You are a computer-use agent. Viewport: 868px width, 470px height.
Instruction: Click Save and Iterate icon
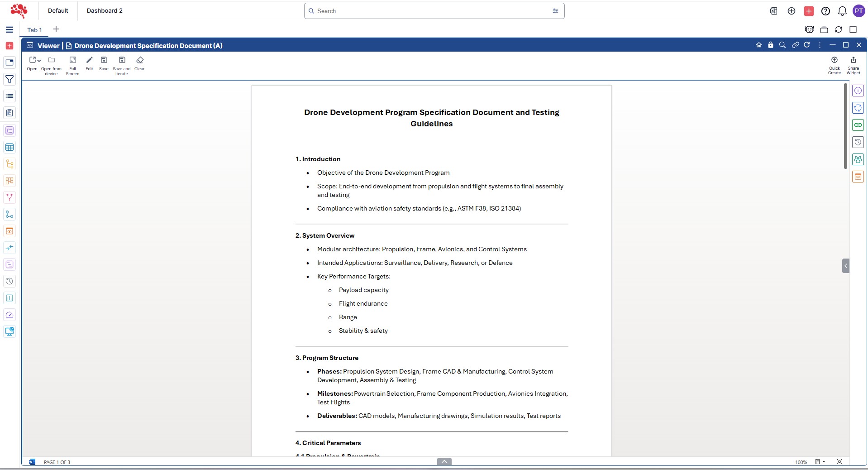click(122, 60)
